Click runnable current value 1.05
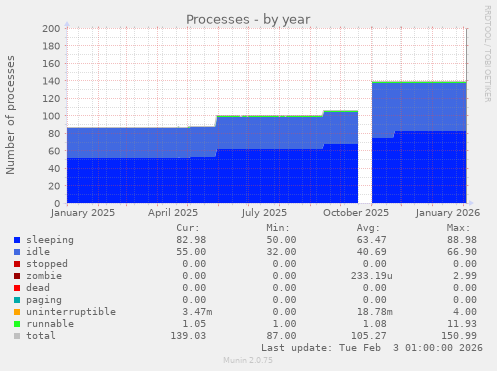This screenshot has height=371, width=497. click(x=194, y=324)
